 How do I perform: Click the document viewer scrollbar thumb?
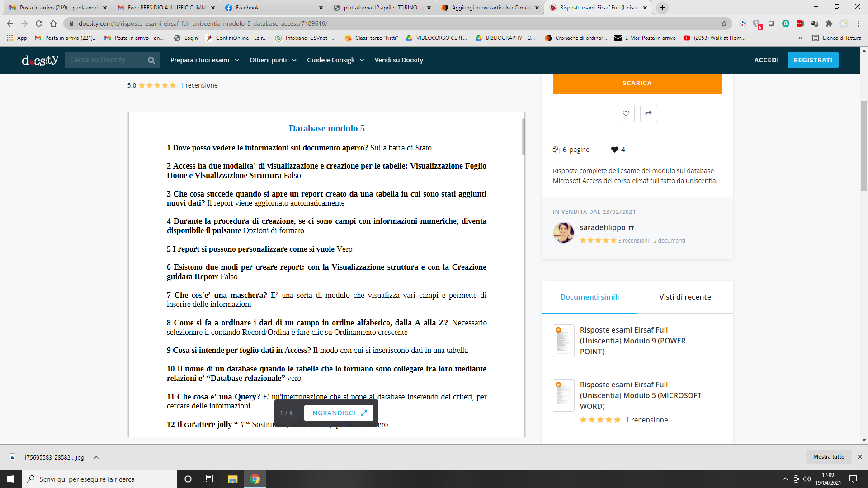[x=524, y=137]
